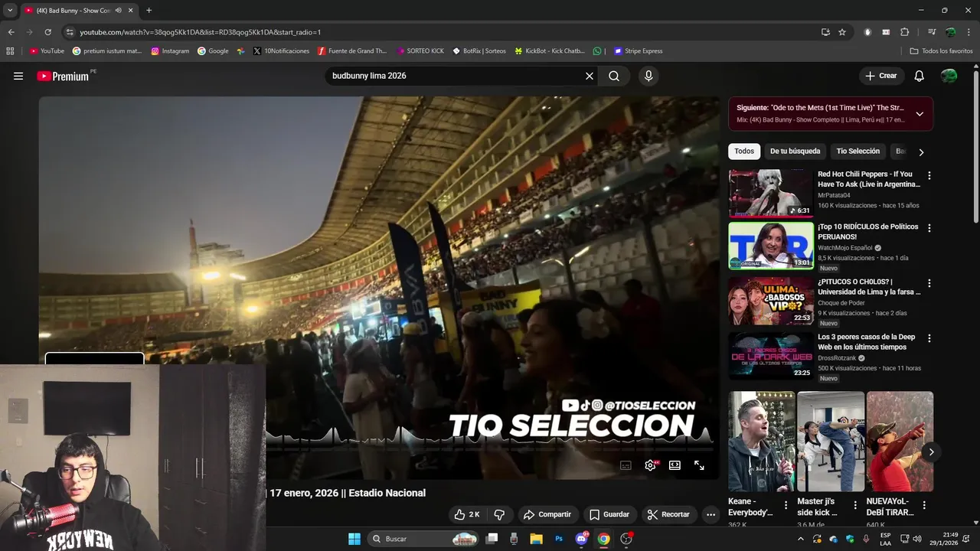Screen dimensions: 980x551
Task: Dislike the video with thumbs down
Action: (499, 514)
